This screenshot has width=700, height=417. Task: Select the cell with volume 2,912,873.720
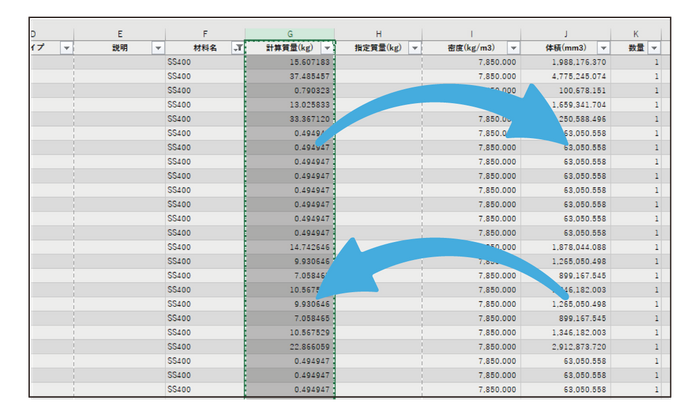point(565,346)
